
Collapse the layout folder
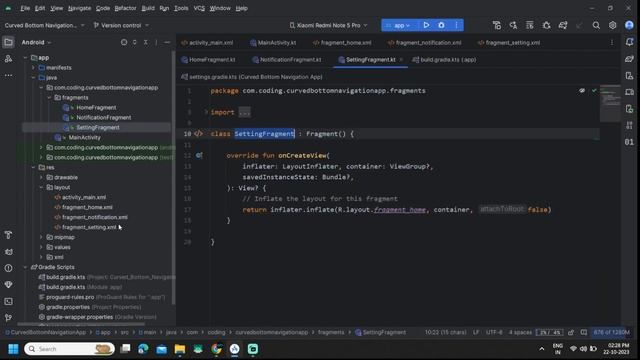(41, 187)
